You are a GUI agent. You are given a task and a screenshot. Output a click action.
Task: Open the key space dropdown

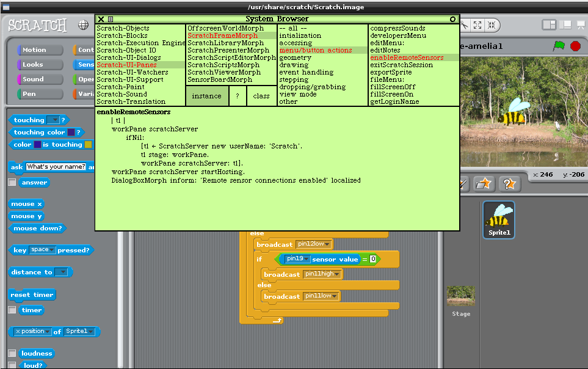pos(42,250)
